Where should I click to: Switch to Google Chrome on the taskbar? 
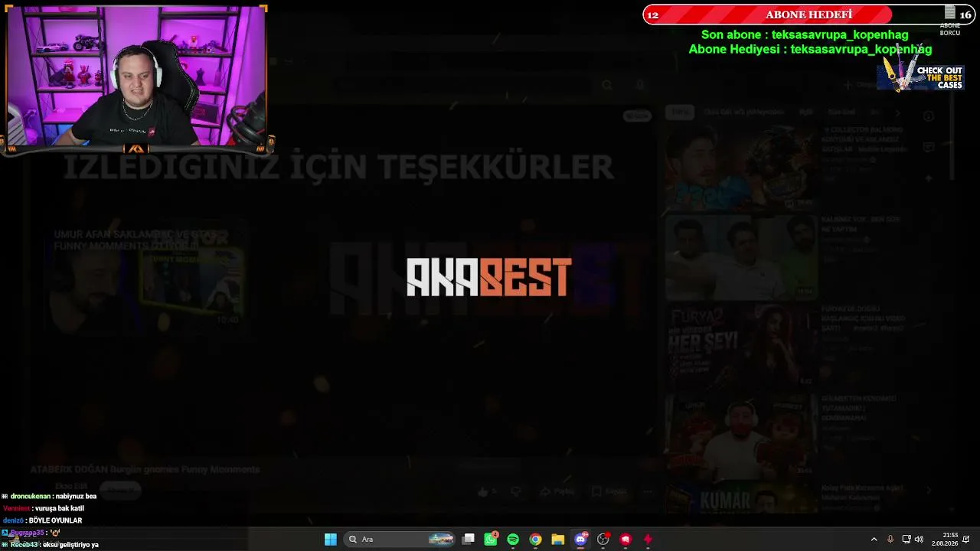pyautogui.click(x=536, y=540)
